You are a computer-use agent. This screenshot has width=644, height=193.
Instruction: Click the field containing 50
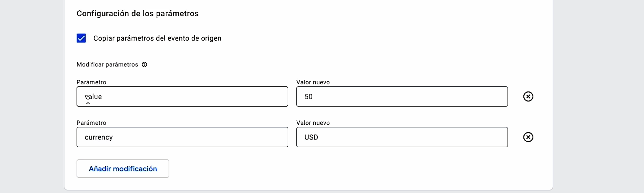pos(402,96)
